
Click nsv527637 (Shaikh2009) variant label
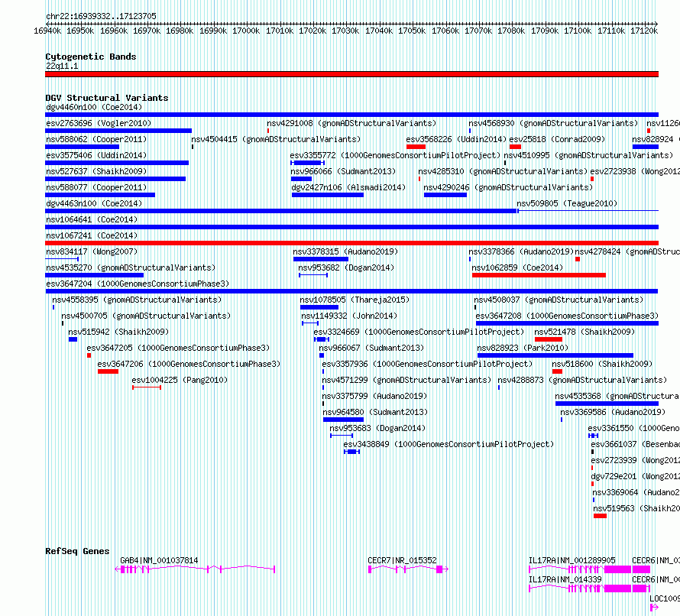click(96, 171)
